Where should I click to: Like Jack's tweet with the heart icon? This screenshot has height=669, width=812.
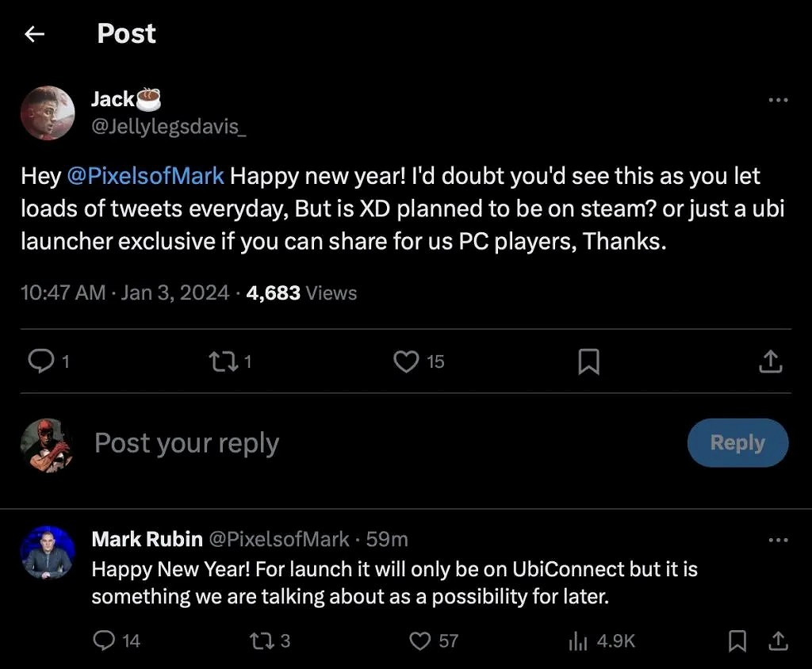pyautogui.click(x=406, y=361)
